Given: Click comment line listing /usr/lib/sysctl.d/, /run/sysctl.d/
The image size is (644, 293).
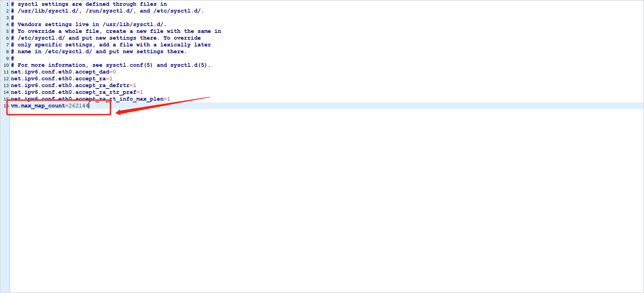Looking at the screenshot, I should (x=108, y=11).
